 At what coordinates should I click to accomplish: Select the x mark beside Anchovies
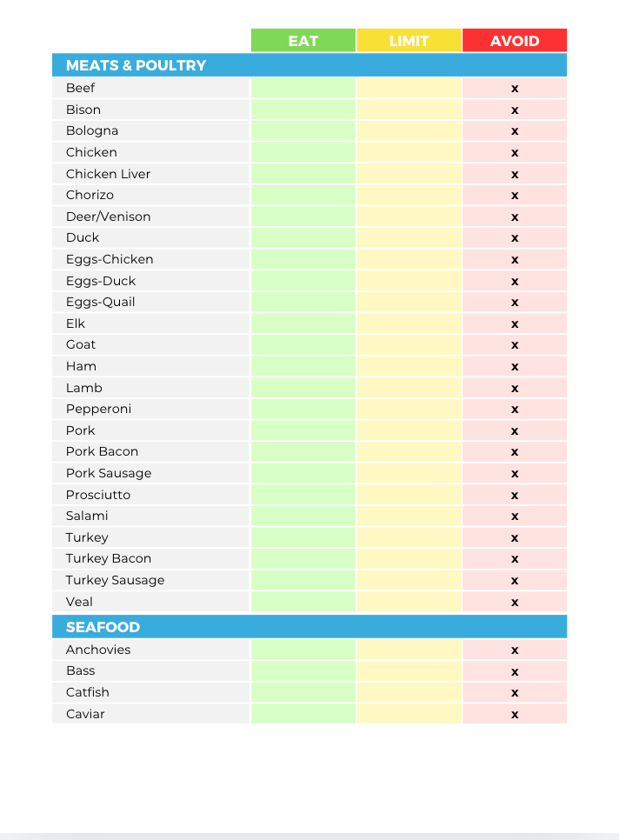pyautogui.click(x=515, y=650)
